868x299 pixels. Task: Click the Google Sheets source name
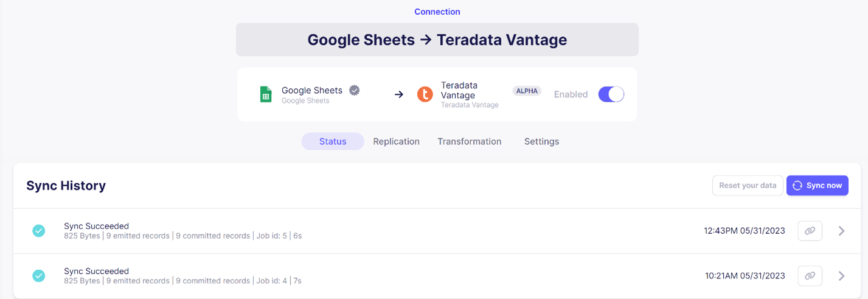[x=312, y=90]
